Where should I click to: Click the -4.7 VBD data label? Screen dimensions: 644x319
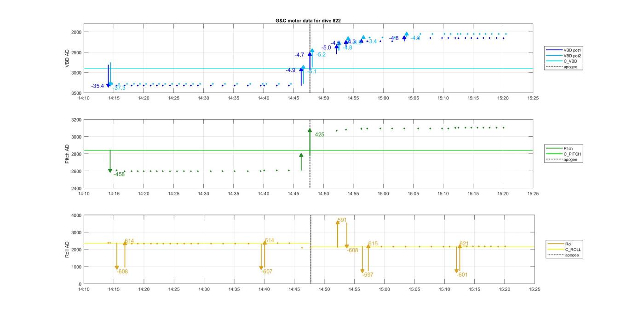click(x=299, y=55)
